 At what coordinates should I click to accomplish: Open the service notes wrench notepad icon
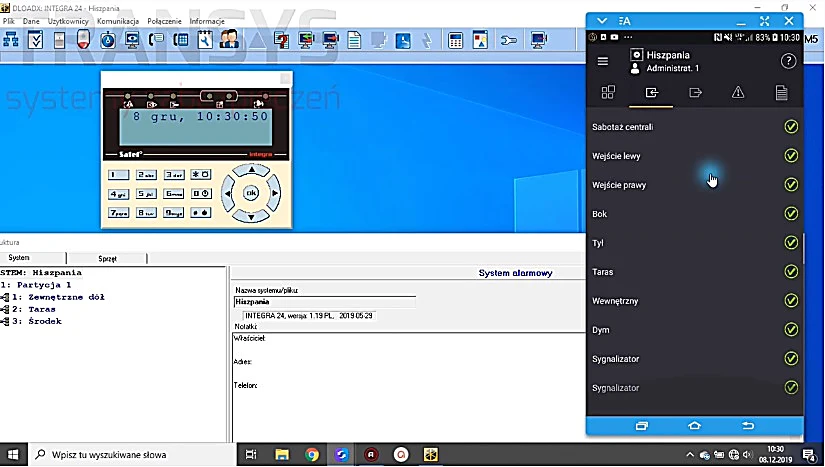pos(205,40)
